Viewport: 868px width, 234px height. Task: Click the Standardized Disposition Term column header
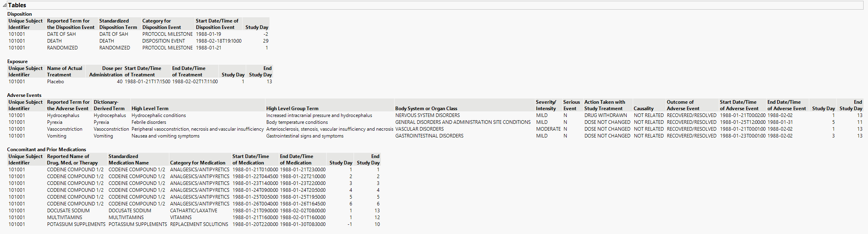tap(118, 24)
